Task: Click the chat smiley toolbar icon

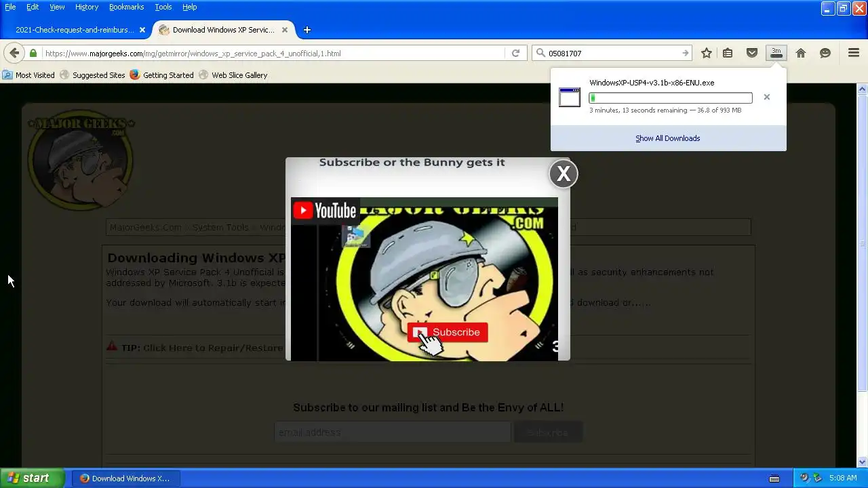Action: 825,53
